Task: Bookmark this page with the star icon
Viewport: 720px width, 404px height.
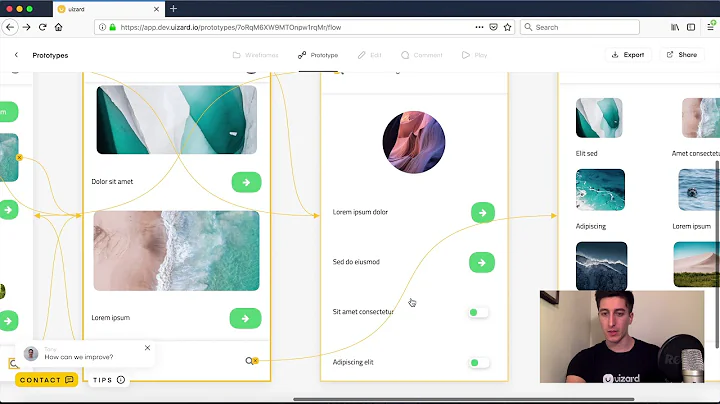Action: click(507, 27)
